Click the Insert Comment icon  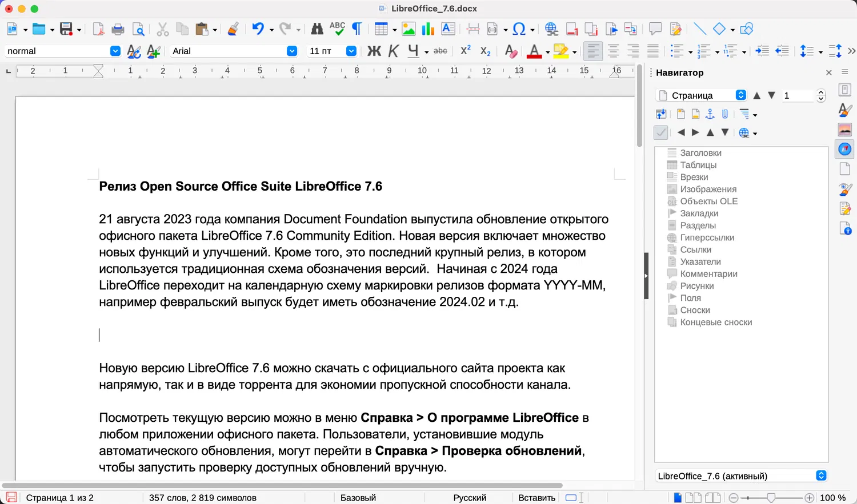click(655, 29)
